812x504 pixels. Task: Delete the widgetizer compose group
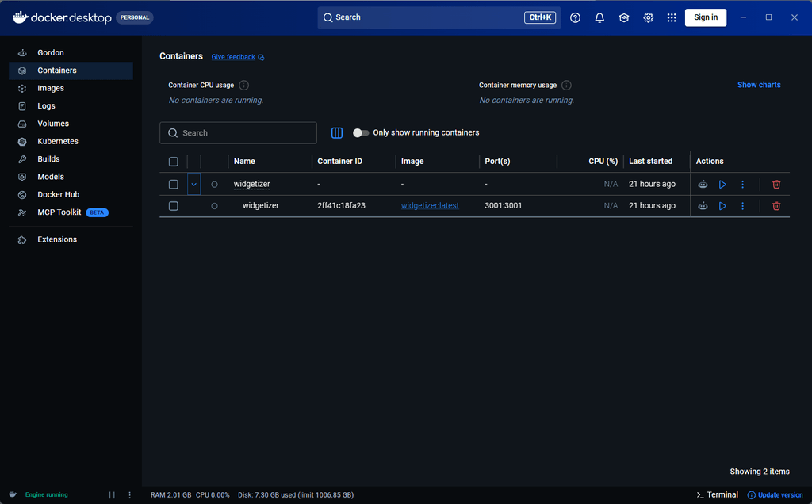776,184
